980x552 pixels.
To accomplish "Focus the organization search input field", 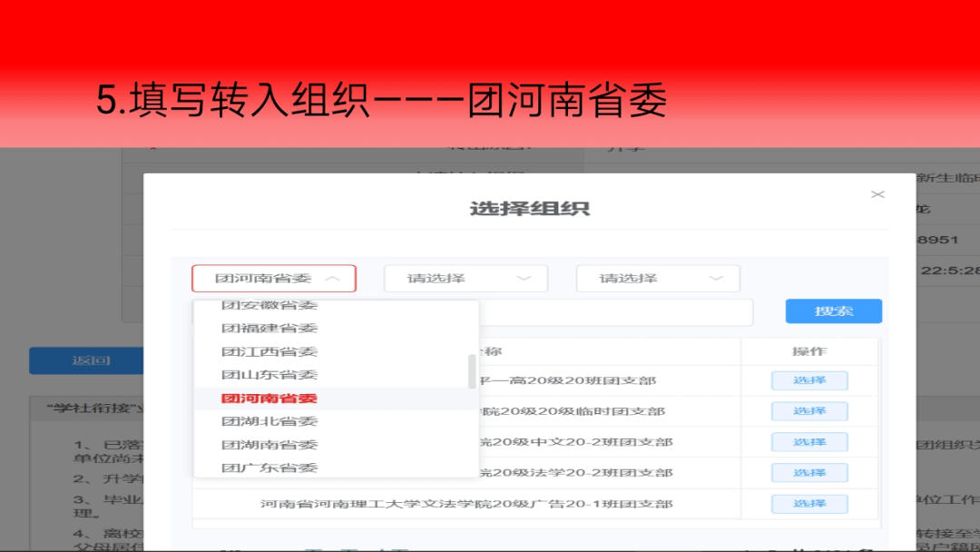I will [615, 312].
